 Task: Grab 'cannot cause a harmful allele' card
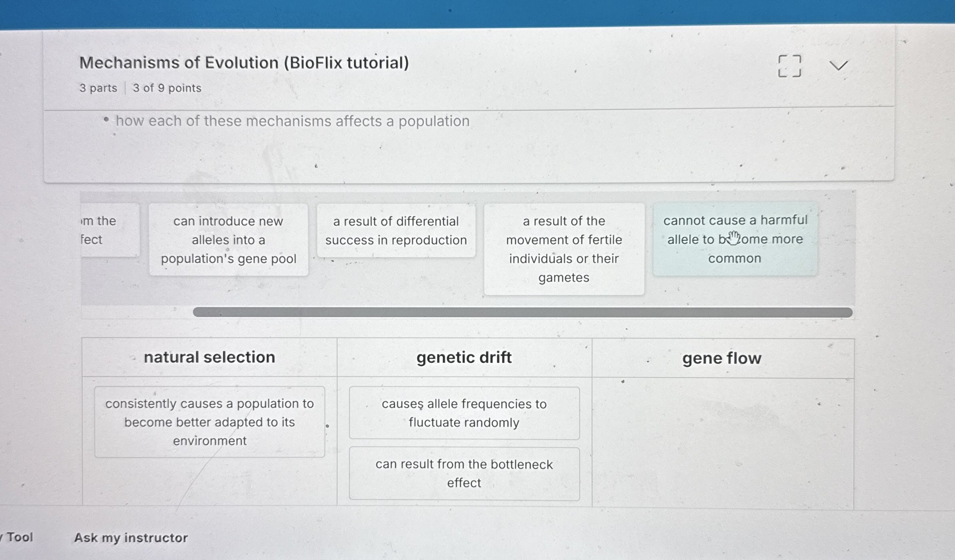pos(735,239)
